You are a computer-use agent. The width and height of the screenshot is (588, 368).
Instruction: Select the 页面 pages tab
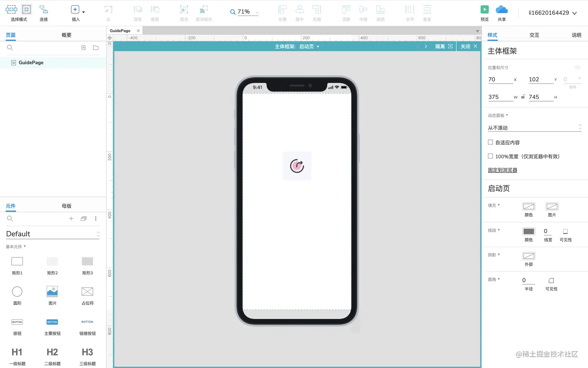click(x=10, y=35)
